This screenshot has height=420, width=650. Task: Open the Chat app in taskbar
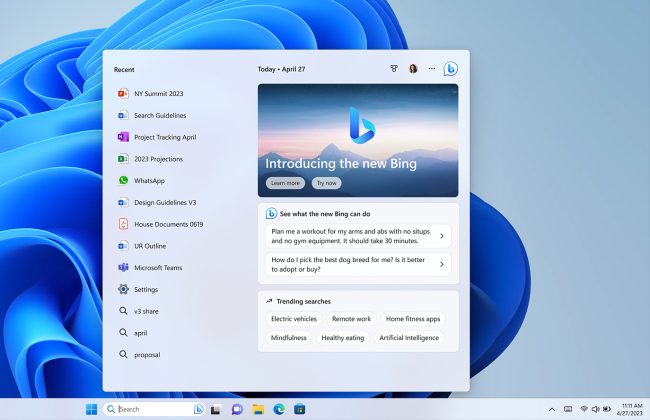[237, 410]
